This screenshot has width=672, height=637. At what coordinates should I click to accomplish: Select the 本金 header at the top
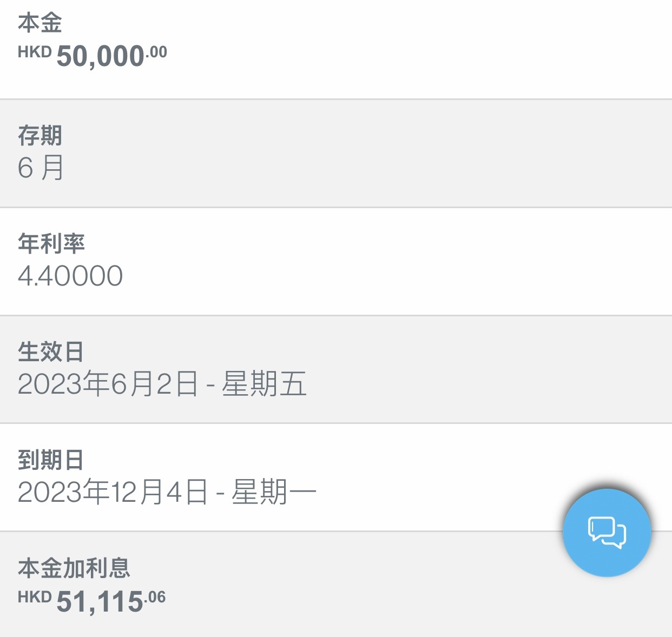tap(39, 23)
